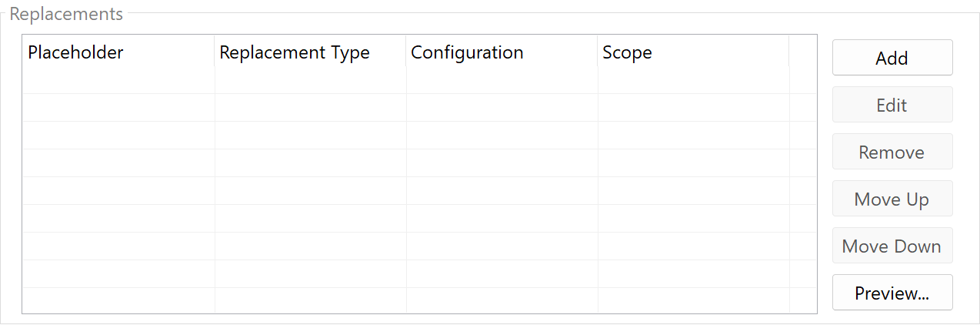Sort by the Placeholder column header
Screen dimensions: 980x325
118,52
